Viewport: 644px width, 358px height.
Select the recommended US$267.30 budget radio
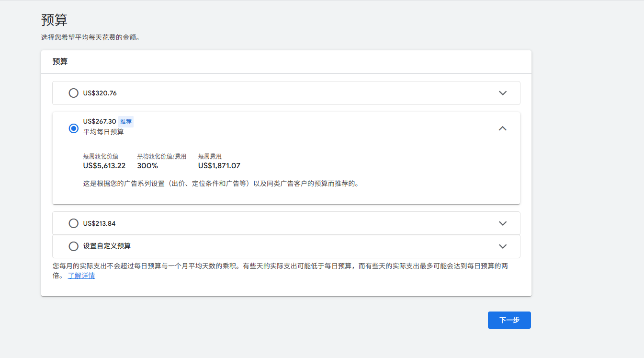tap(73, 128)
